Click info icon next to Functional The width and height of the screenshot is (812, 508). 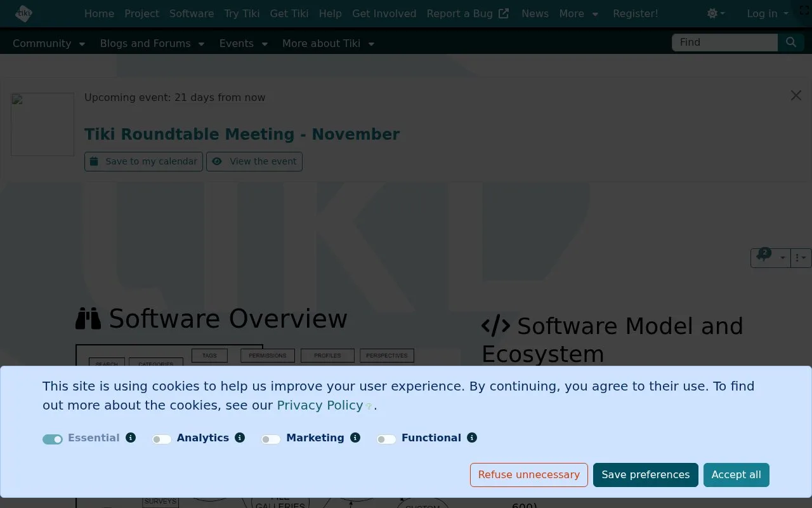coord(472,438)
